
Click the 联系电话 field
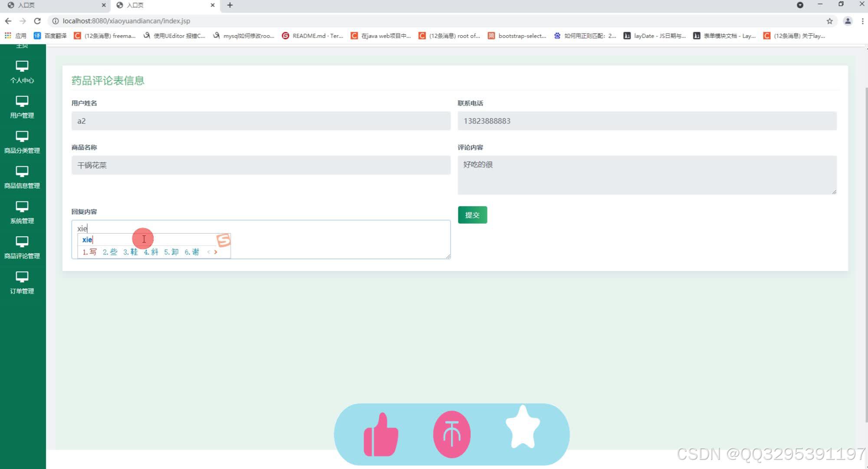pyautogui.click(x=647, y=121)
